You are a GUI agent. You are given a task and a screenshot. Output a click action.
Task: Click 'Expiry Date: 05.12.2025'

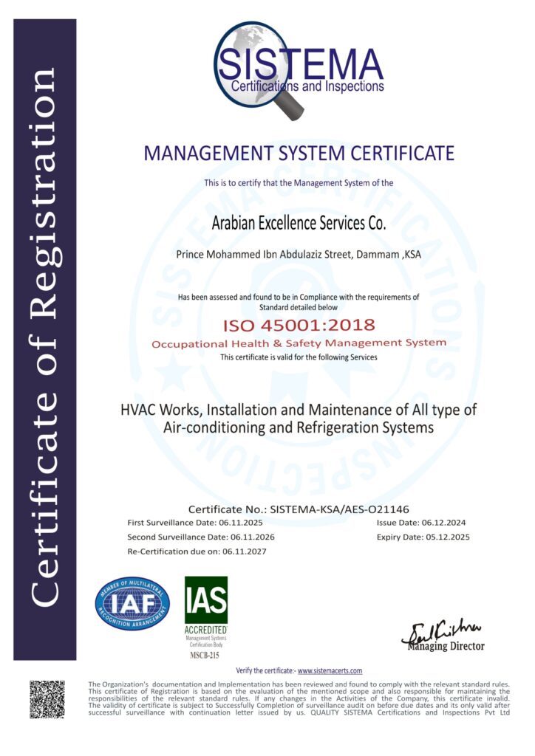click(x=423, y=537)
